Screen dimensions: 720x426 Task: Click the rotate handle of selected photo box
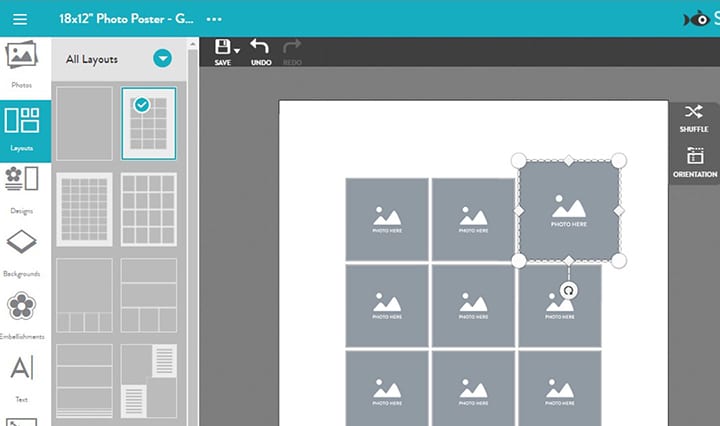pyautogui.click(x=568, y=291)
